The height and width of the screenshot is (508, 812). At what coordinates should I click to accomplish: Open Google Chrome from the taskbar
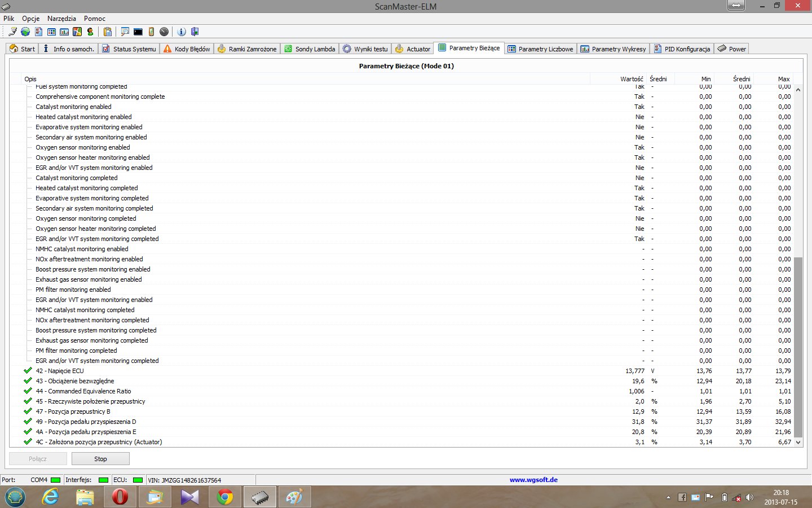pos(224,497)
